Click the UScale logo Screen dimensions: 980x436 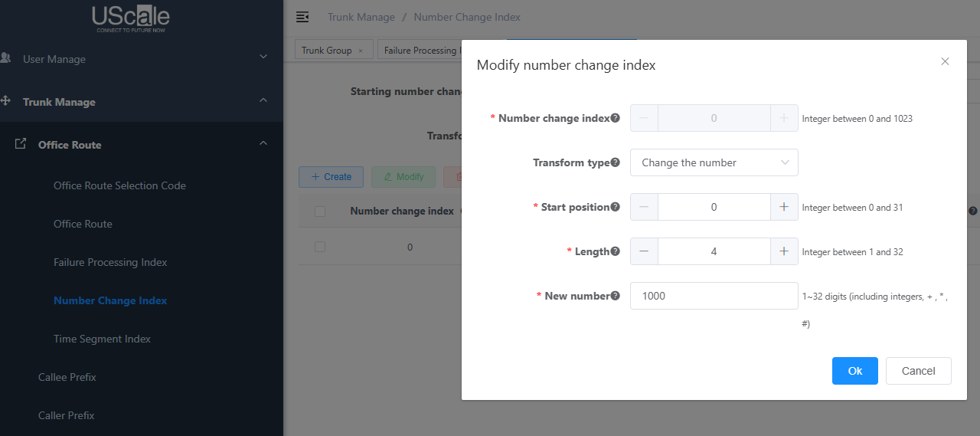pyautogui.click(x=131, y=18)
